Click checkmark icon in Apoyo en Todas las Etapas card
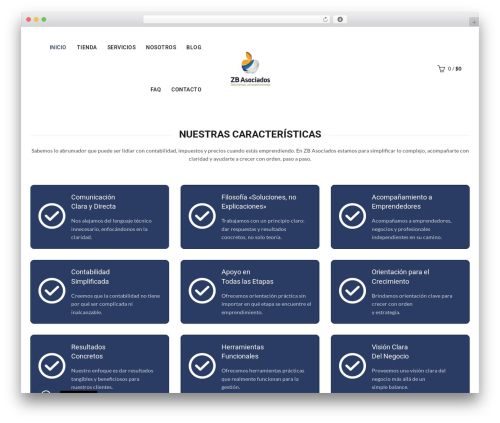The width and height of the screenshot is (500, 423). tap(202, 291)
